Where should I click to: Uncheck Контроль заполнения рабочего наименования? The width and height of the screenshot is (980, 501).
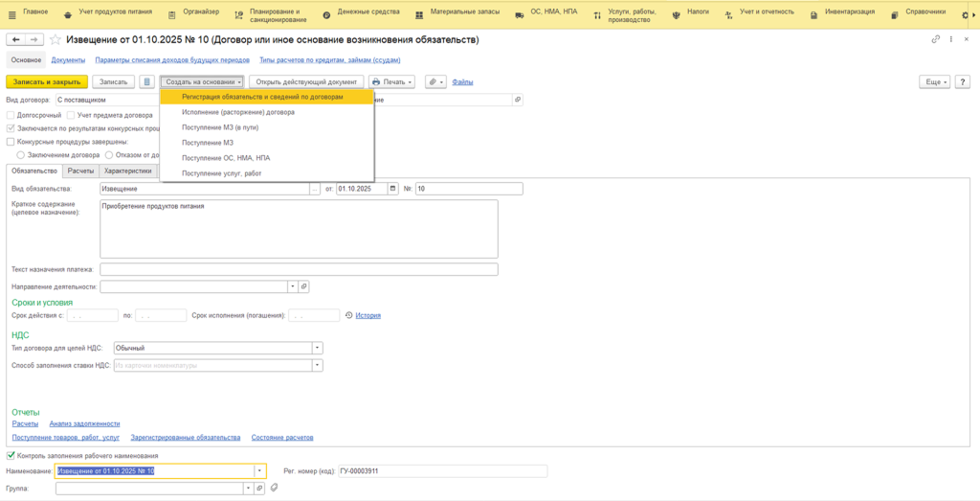pyautogui.click(x=11, y=455)
